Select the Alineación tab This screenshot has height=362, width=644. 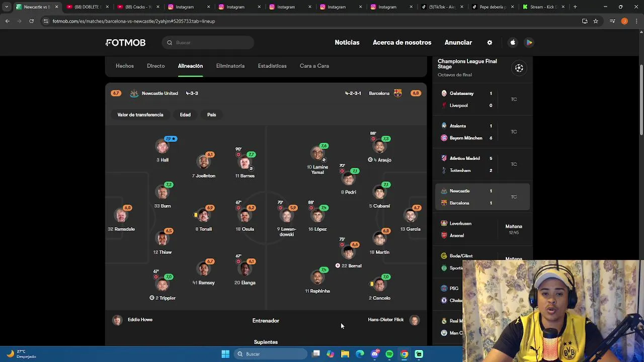point(190,66)
